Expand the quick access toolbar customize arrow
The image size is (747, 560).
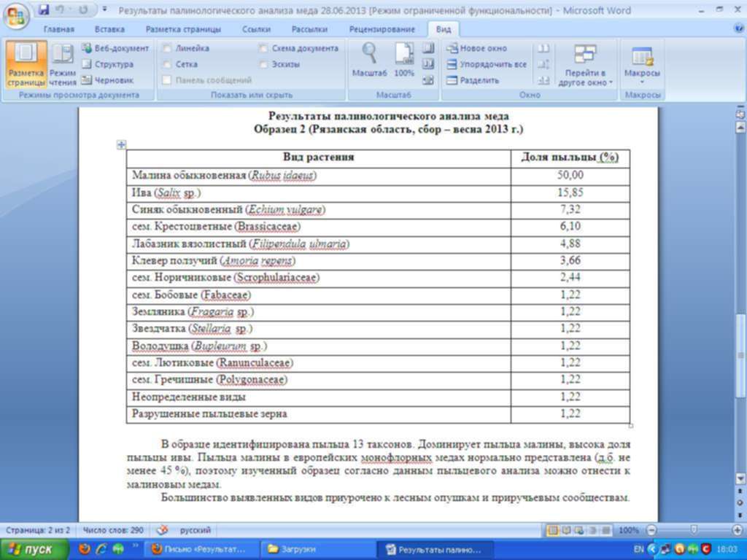click(105, 10)
